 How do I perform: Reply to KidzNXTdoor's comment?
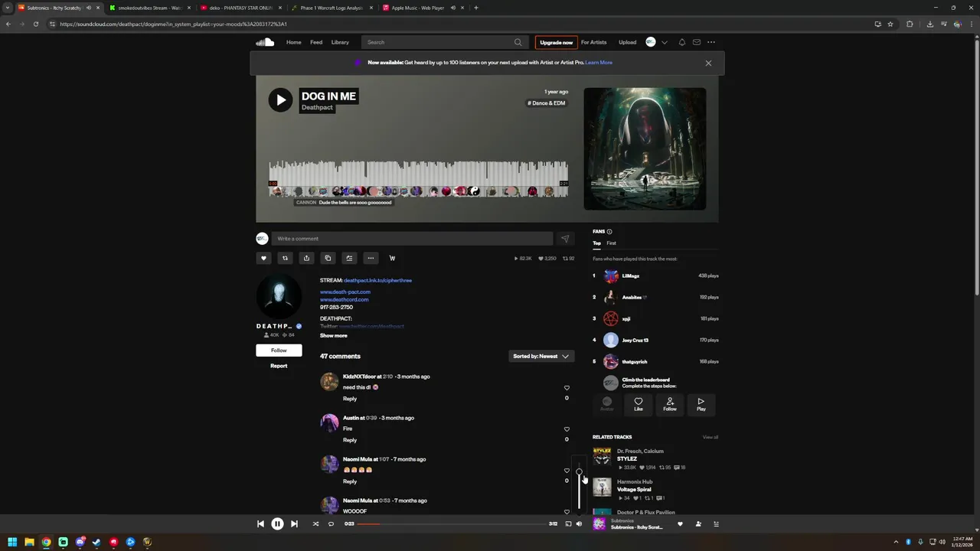click(x=350, y=399)
